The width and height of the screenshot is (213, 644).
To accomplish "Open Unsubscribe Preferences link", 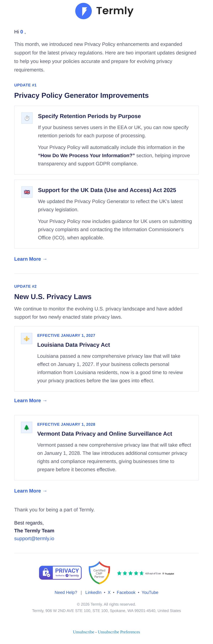I will click(119, 632).
